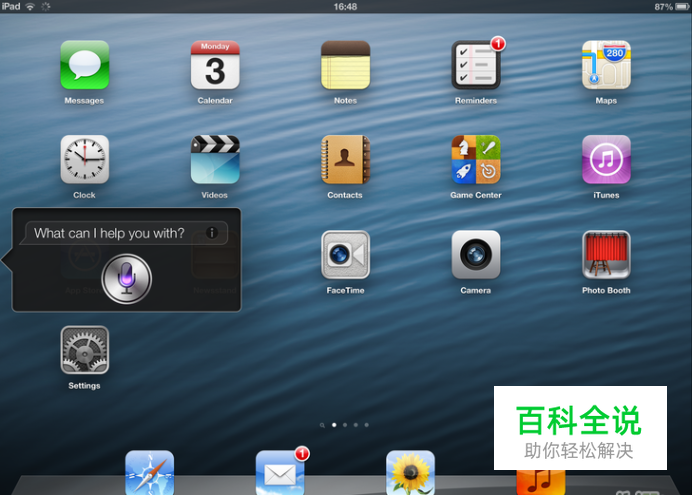Open the Messages app

click(84, 65)
